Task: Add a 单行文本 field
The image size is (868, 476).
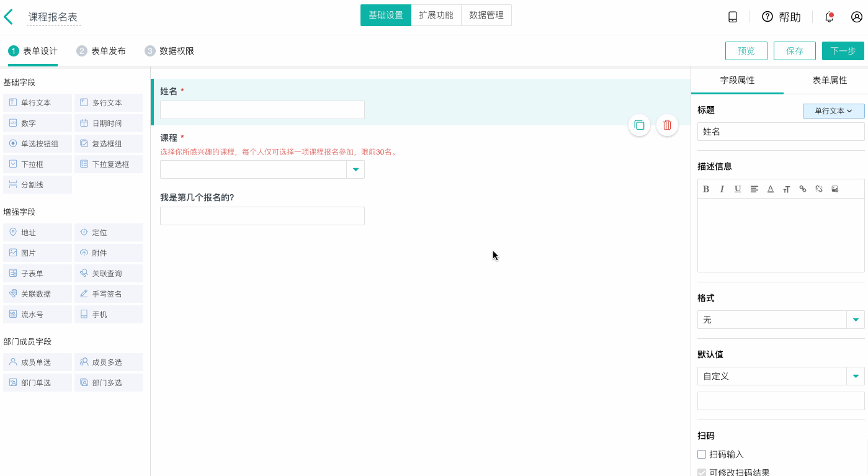Action: click(x=37, y=103)
